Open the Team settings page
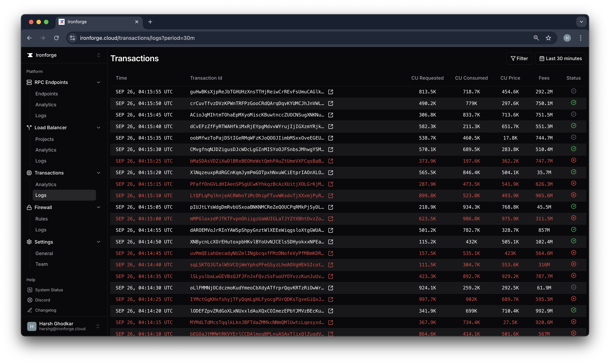This screenshot has width=610, height=364. (x=42, y=264)
